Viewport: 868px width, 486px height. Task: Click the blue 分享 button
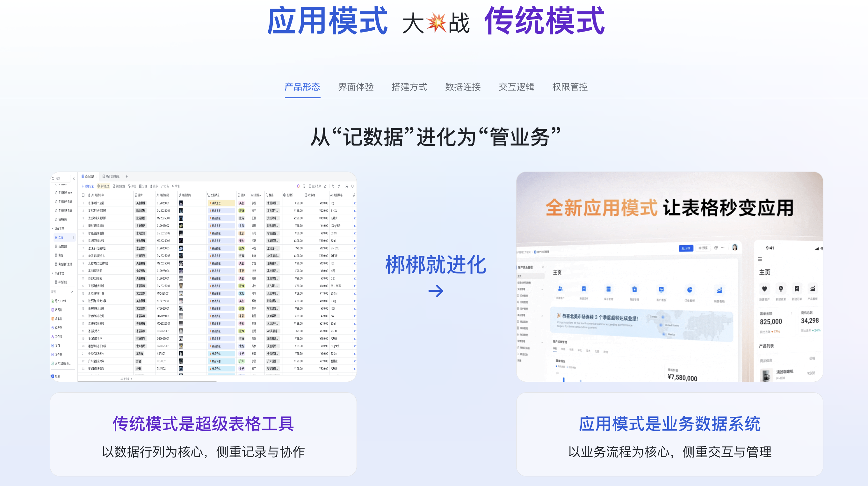686,248
